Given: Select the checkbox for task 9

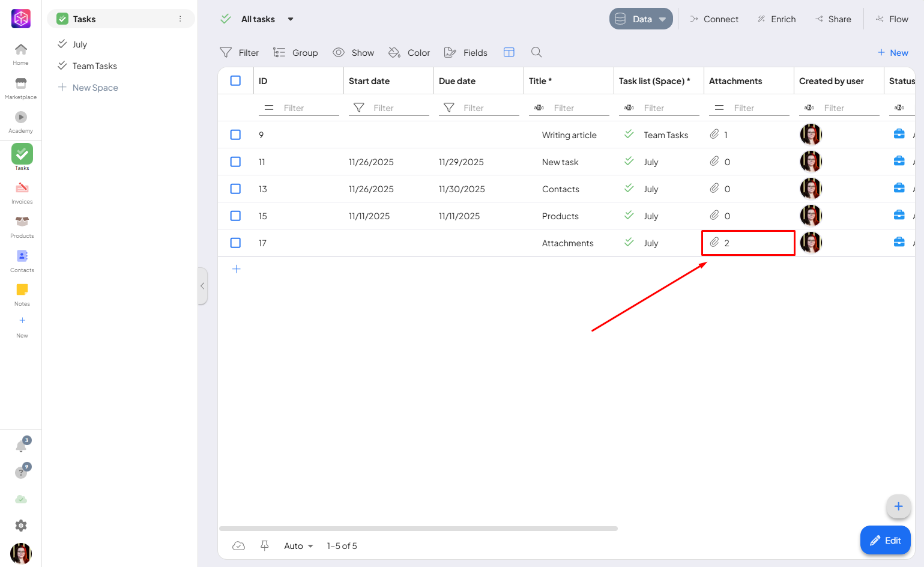Looking at the screenshot, I should click(x=235, y=135).
